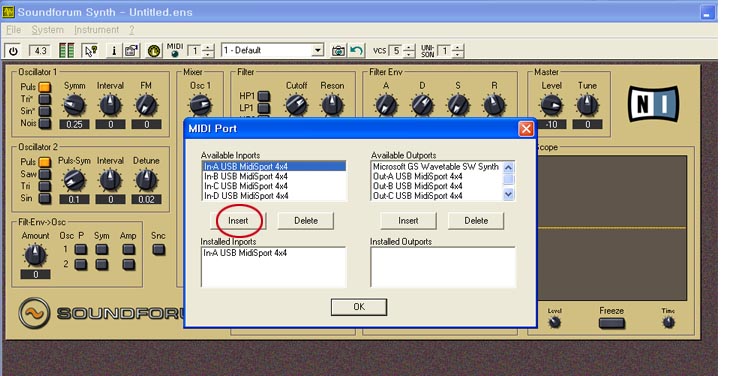Open the System menu
Viewport: 729px width, 376px height.
coord(47,30)
